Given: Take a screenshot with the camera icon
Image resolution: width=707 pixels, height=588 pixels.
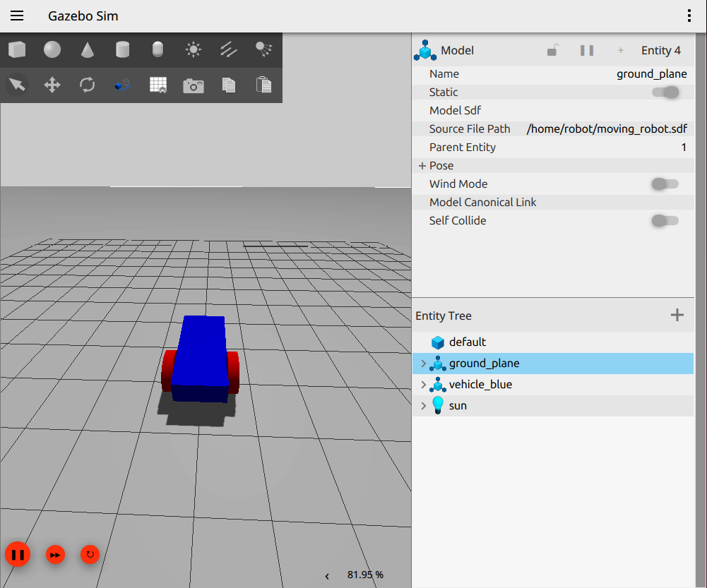Looking at the screenshot, I should tap(194, 84).
